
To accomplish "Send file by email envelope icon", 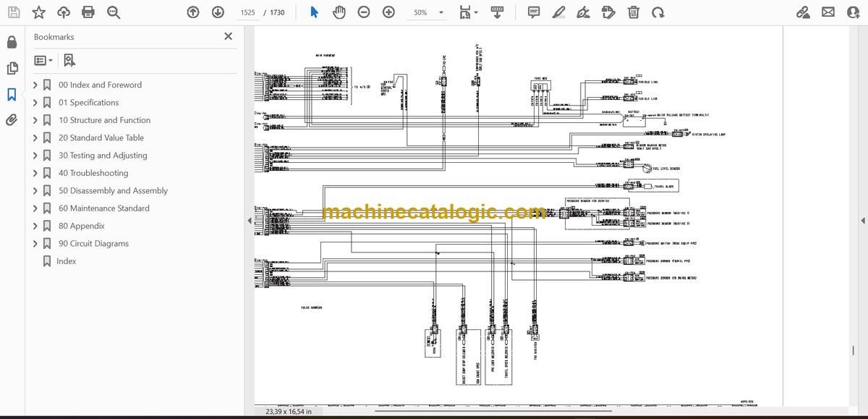I will coord(827,12).
